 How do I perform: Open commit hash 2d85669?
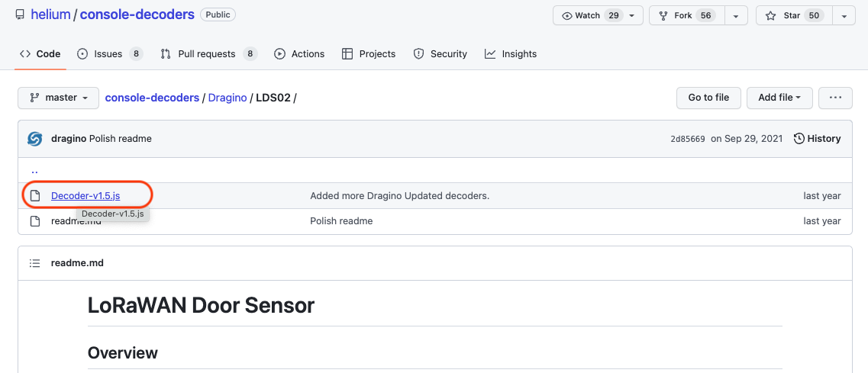coord(687,139)
